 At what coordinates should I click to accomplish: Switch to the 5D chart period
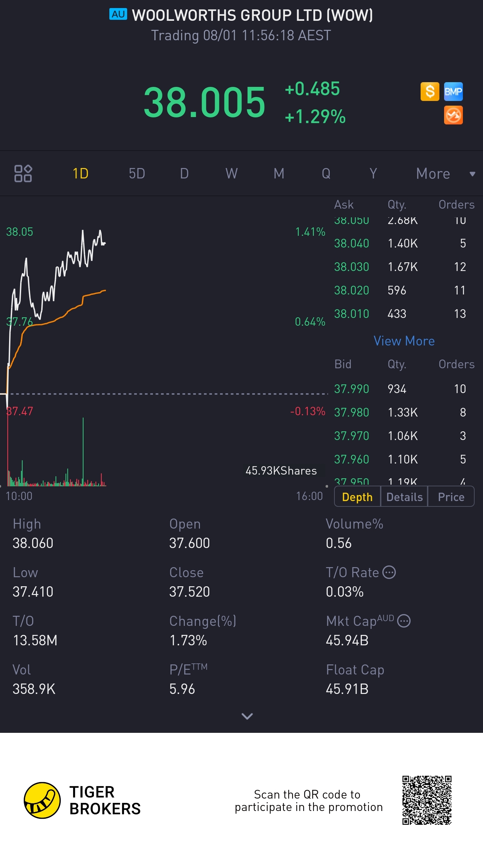click(137, 173)
